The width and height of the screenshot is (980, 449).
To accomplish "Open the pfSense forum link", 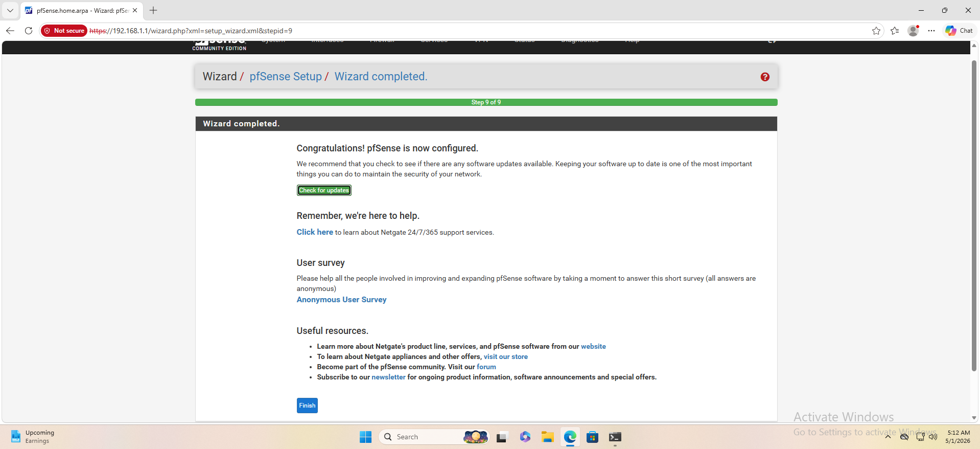I will [x=486, y=367].
